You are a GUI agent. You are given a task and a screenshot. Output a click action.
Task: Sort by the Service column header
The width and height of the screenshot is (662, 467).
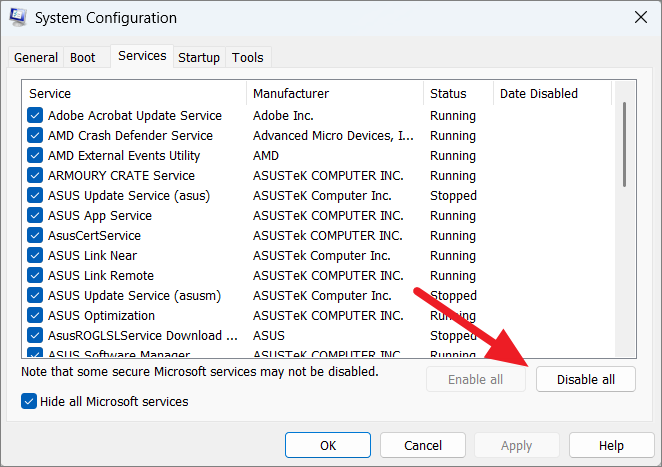(x=134, y=93)
